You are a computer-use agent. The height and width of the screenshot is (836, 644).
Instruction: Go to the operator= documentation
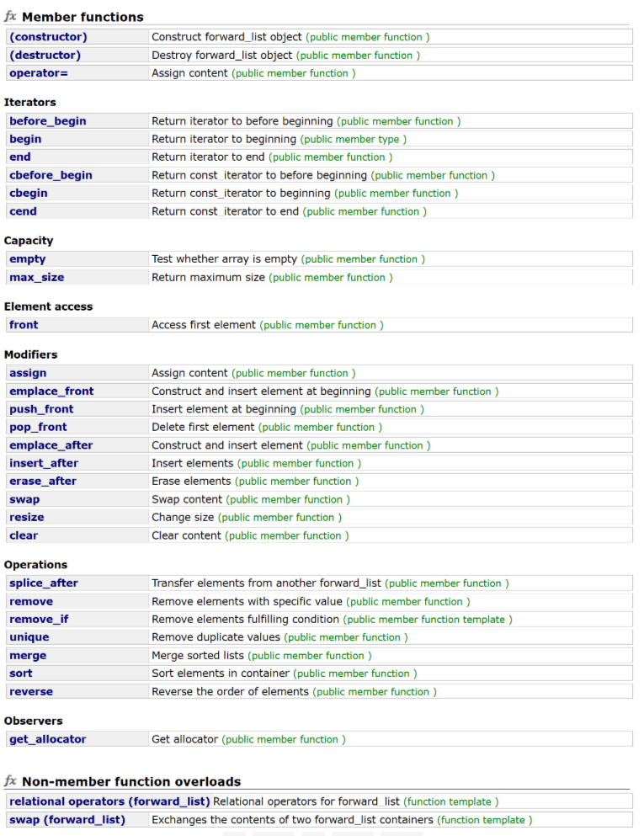(x=39, y=73)
